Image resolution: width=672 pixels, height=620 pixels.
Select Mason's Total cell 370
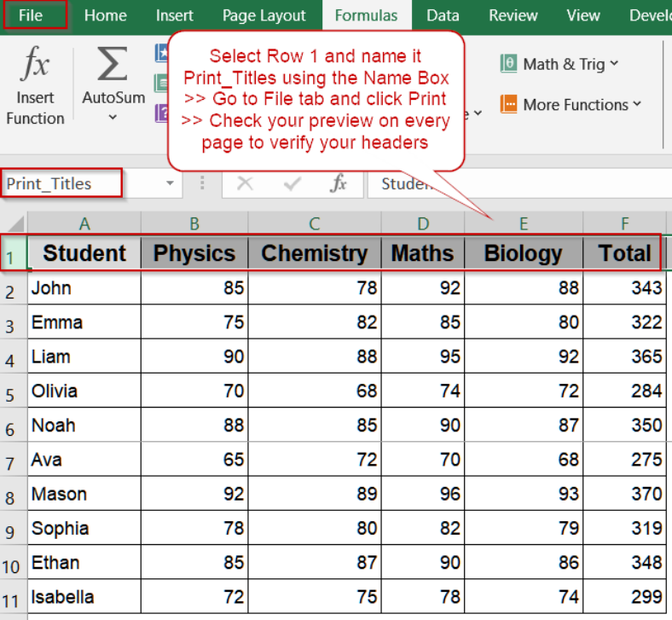624,493
